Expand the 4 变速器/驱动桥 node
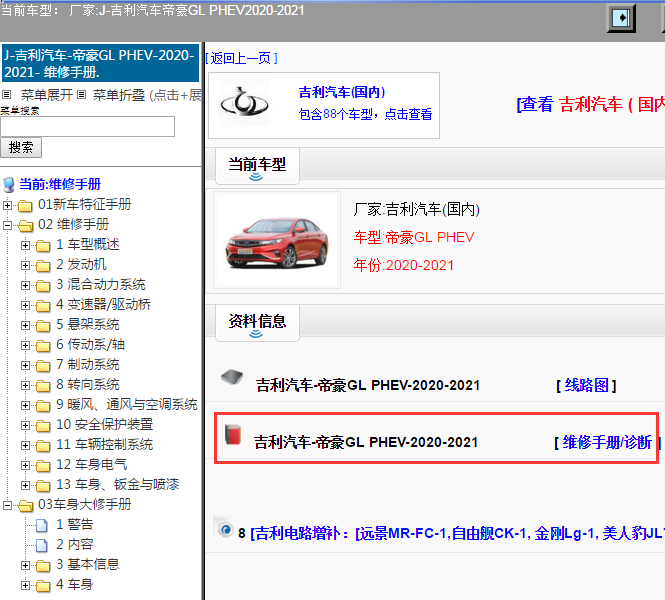This screenshot has width=665, height=600. (x=25, y=306)
